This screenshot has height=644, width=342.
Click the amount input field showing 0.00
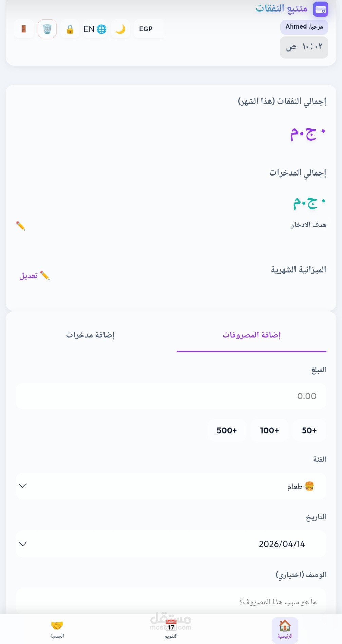point(171,396)
